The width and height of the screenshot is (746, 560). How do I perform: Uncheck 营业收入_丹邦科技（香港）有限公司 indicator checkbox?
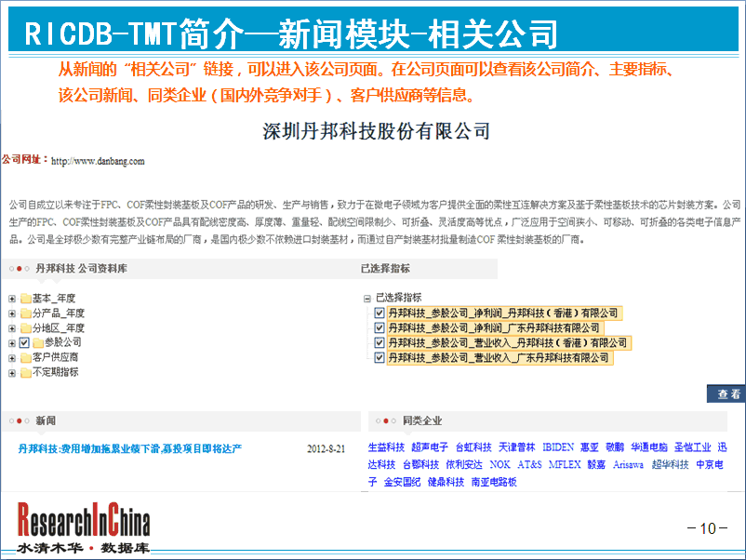pyautogui.click(x=380, y=342)
